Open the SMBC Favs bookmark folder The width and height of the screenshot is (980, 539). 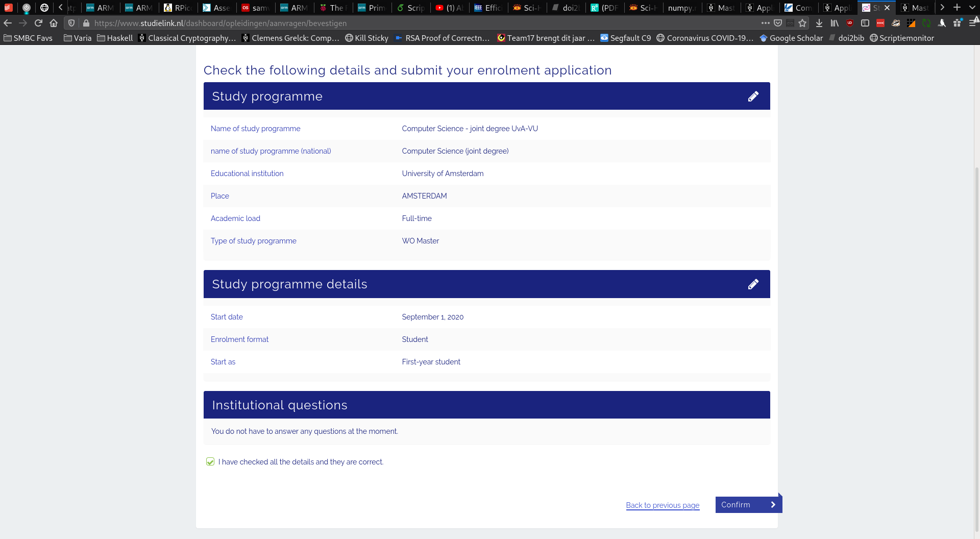pyautogui.click(x=28, y=38)
